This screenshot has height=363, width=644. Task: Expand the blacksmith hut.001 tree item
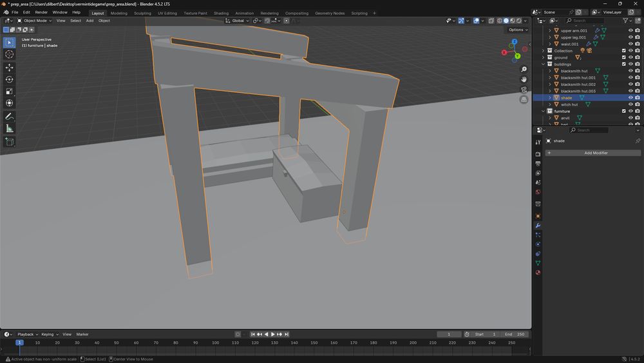(x=549, y=78)
